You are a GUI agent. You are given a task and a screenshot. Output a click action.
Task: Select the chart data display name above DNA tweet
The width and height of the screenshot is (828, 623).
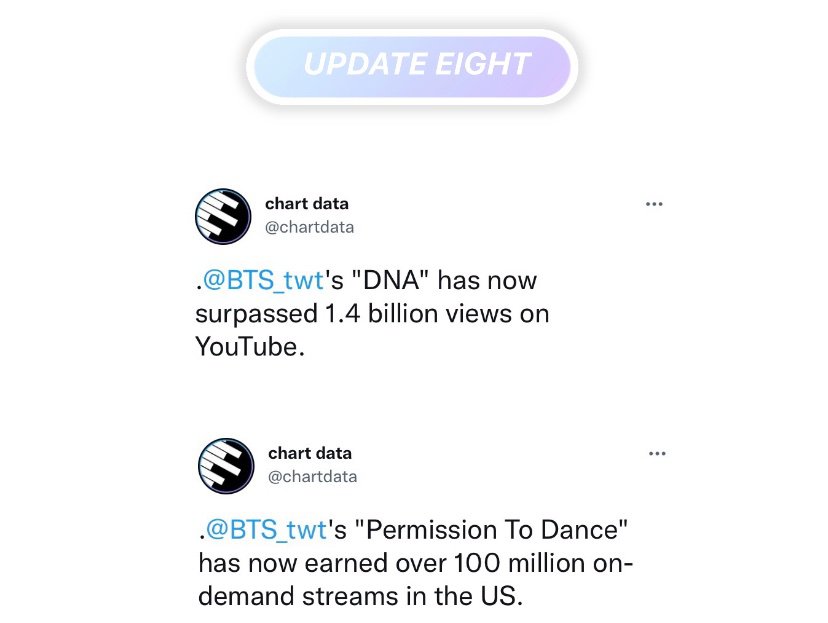click(x=307, y=203)
